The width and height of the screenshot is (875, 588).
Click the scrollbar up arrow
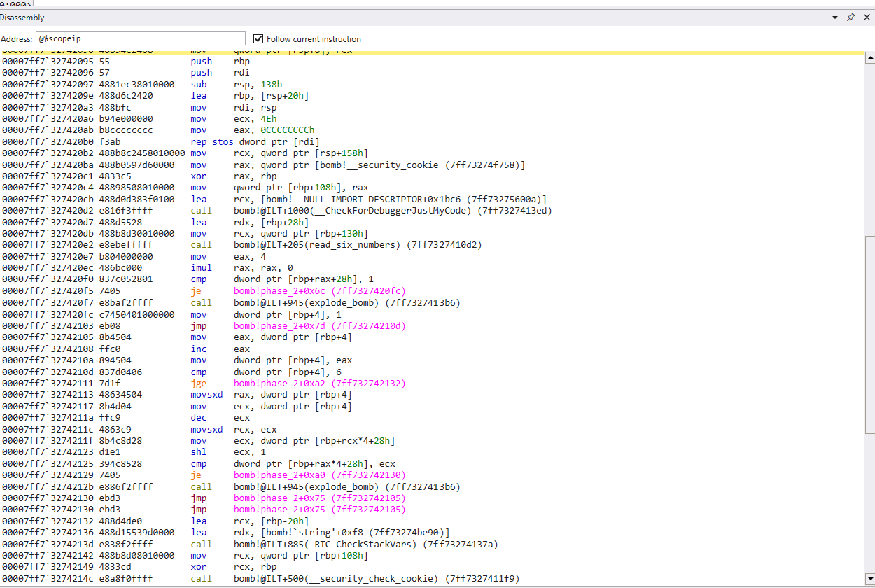click(x=869, y=58)
